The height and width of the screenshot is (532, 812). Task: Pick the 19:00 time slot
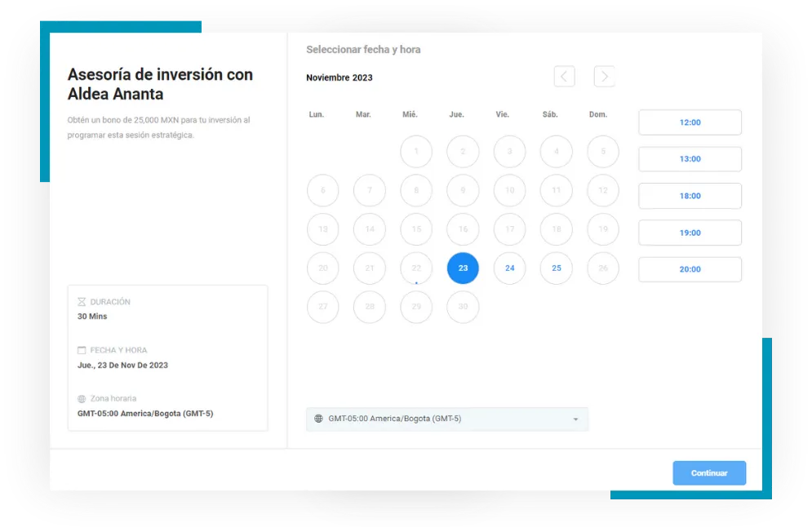(690, 233)
